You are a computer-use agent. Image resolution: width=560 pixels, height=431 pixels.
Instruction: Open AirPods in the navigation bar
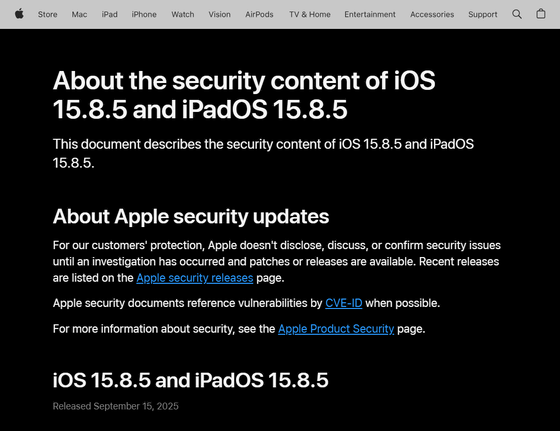click(x=259, y=14)
